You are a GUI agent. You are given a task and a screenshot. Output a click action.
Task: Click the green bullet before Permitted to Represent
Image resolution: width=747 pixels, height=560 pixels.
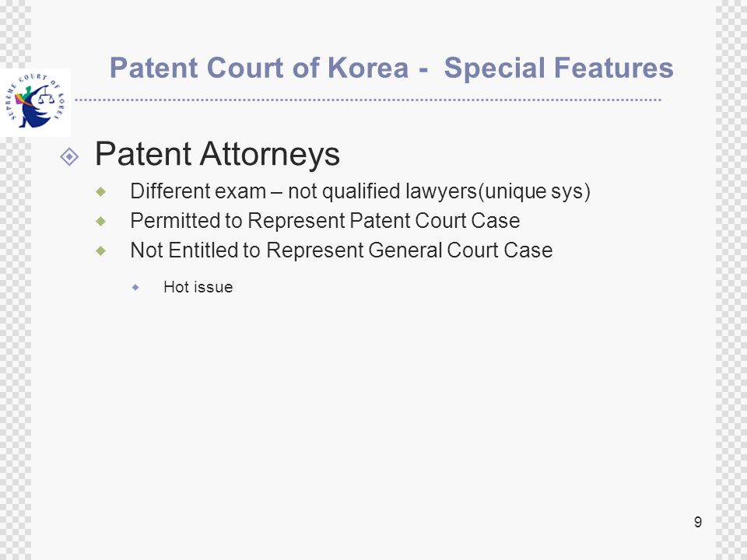[100, 221]
